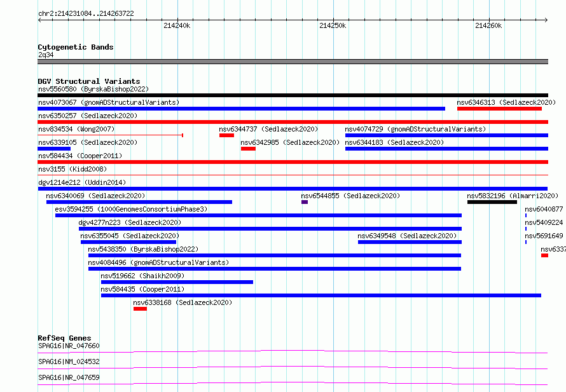The width and height of the screenshot is (566, 392).
Task: Click the Cytogenetic Bands track title
Action: tap(76, 47)
